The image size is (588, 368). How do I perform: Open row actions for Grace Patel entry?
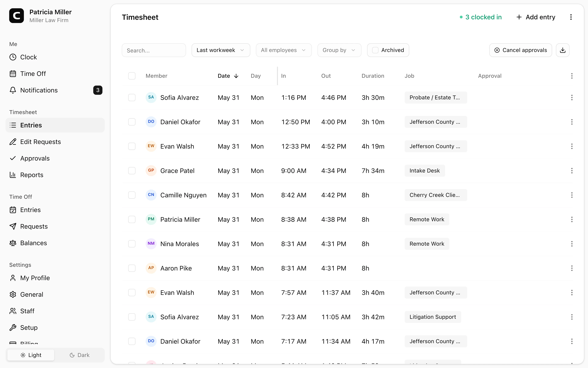pos(572,171)
